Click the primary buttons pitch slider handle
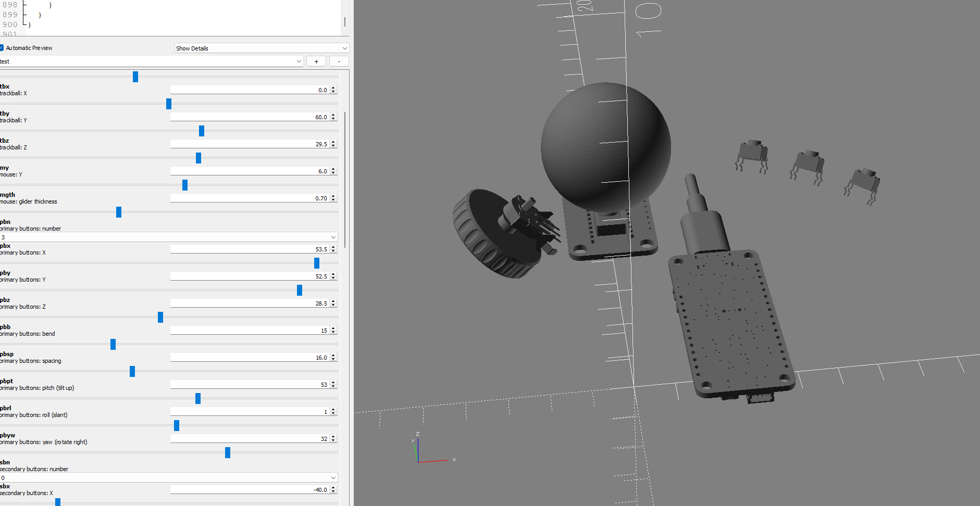Image resolution: width=980 pixels, height=506 pixels. (x=198, y=398)
